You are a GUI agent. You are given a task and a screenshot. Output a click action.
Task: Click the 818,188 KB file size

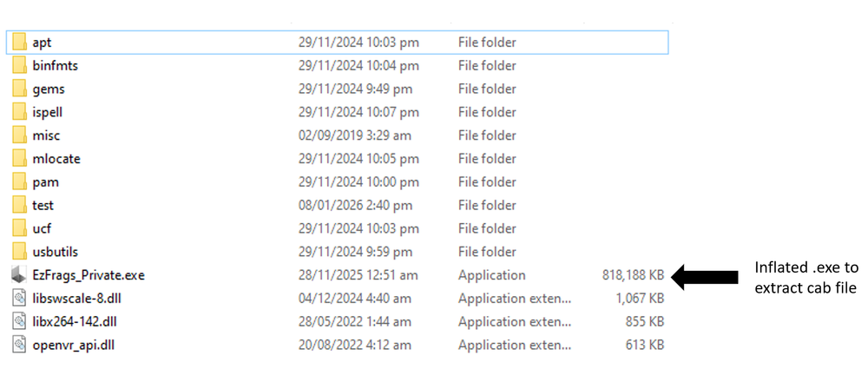633,275
